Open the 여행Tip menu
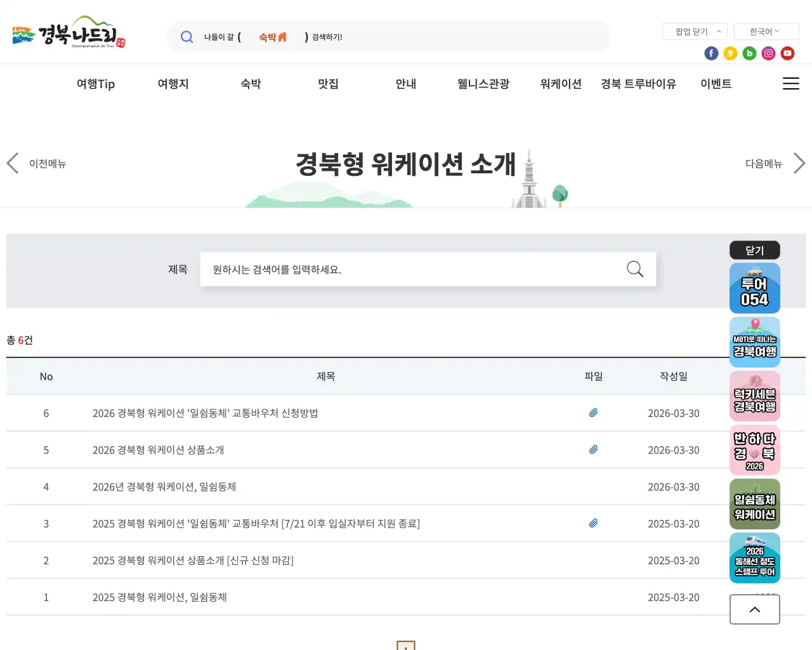 (96, 84)
